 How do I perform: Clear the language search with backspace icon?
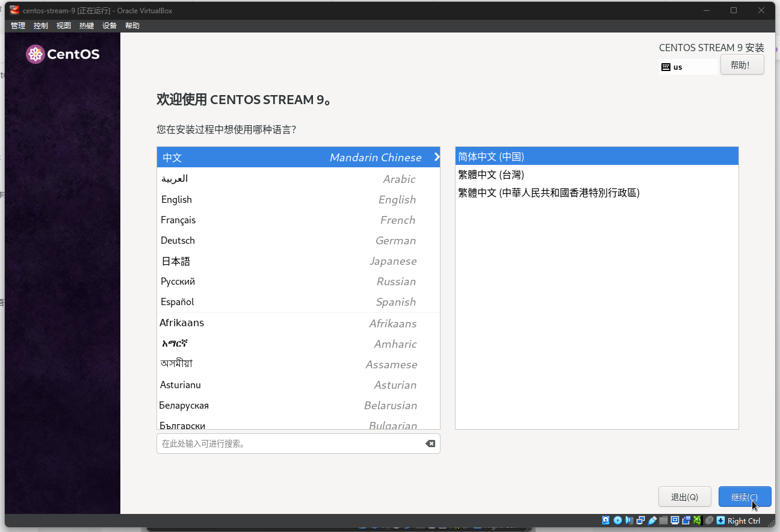pos(430,444)
